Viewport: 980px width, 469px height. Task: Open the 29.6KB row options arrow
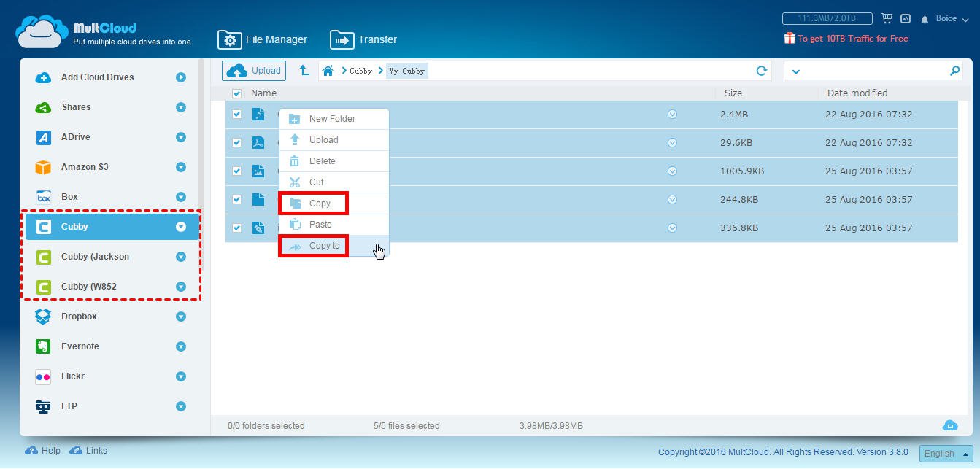pos(673,143)
